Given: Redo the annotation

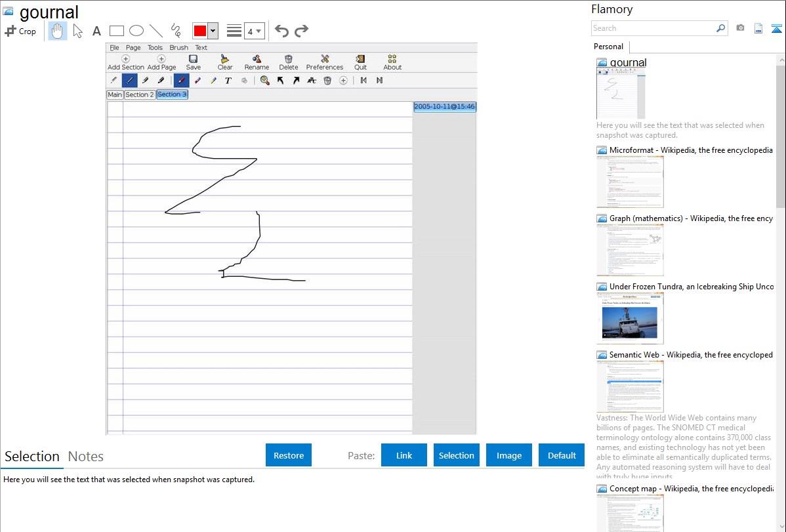Looking at the screenshot, I should [301, 31].
